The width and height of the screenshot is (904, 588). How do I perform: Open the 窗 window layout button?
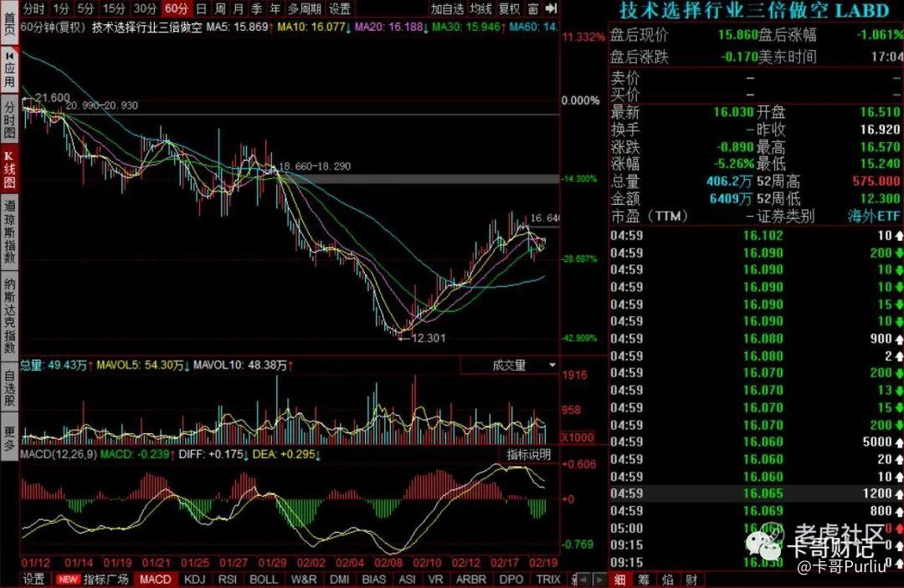[533, 8]
